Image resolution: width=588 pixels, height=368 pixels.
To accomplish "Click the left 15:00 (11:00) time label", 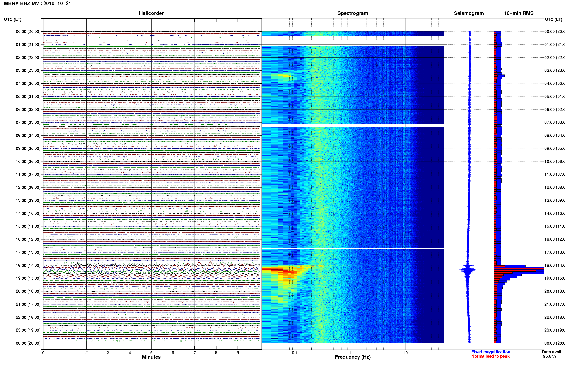I will point(28,226).
